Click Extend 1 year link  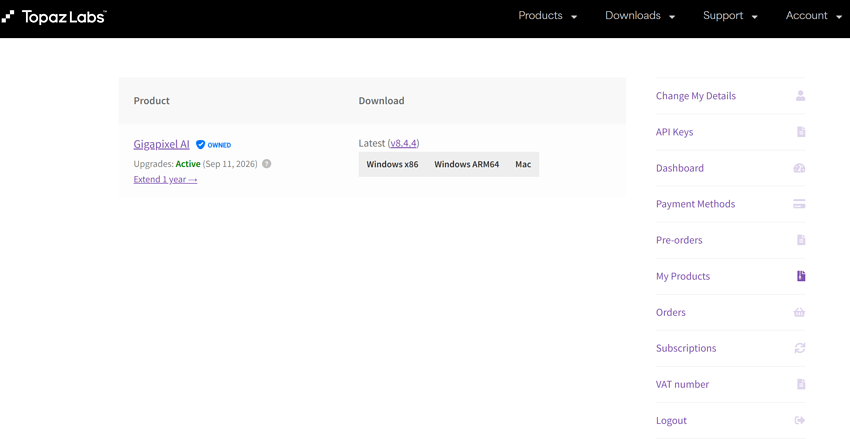click(165, 179)
